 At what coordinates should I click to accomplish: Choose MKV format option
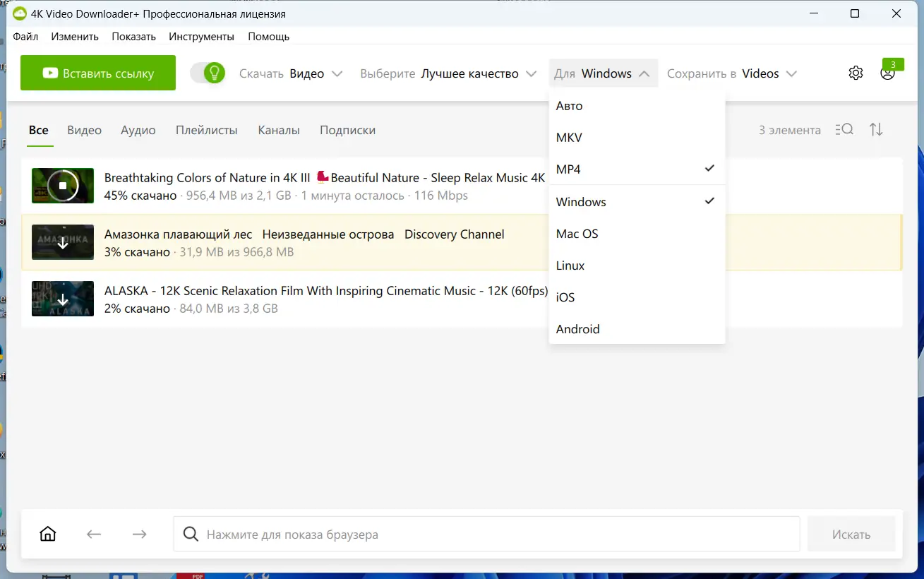(x=637, y=138)
